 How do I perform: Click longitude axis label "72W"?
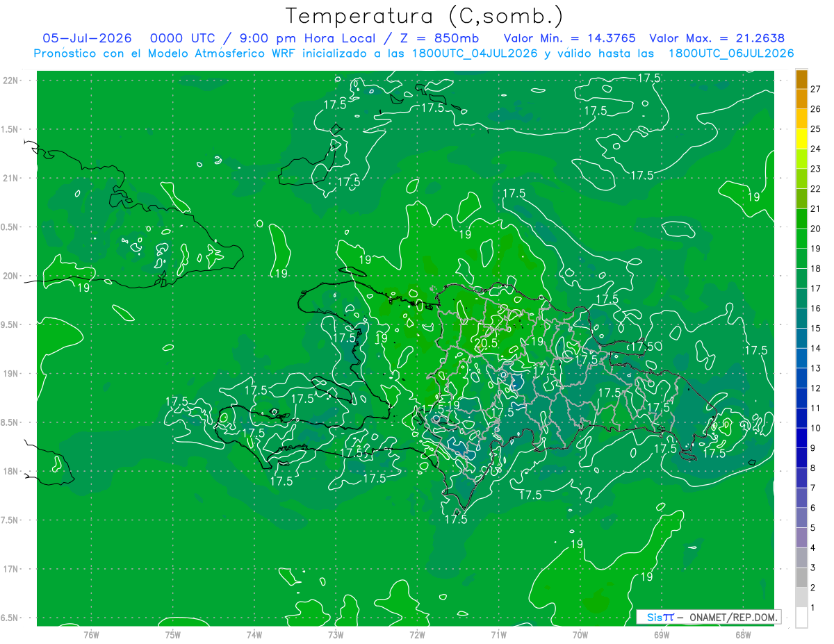click(x=417, y=634)
